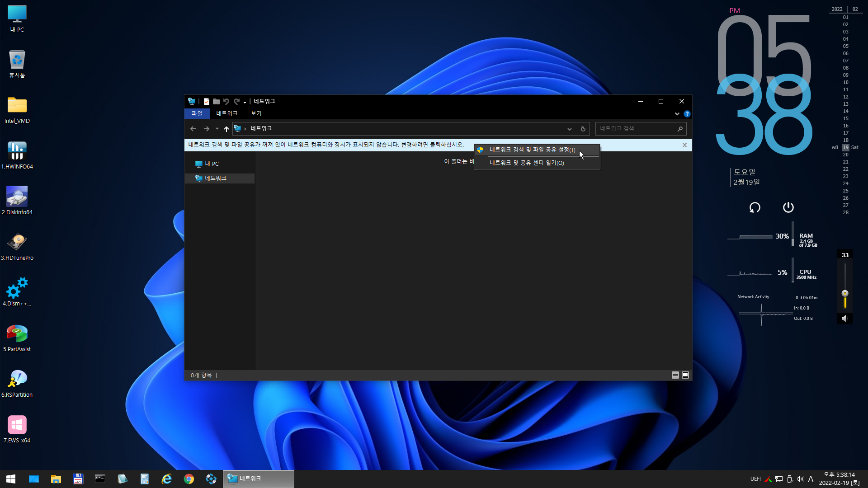Click the new folder icon in title bar

pos(217,102)
